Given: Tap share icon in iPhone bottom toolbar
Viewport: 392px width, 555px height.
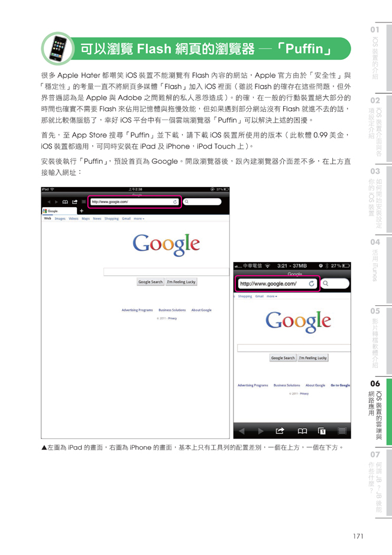Looking at the screenshot, I should [280, 431].
